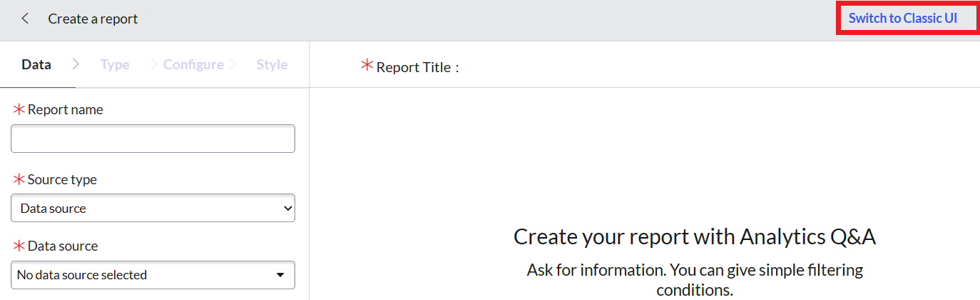Open the Configure step tab

click(193, 64)
